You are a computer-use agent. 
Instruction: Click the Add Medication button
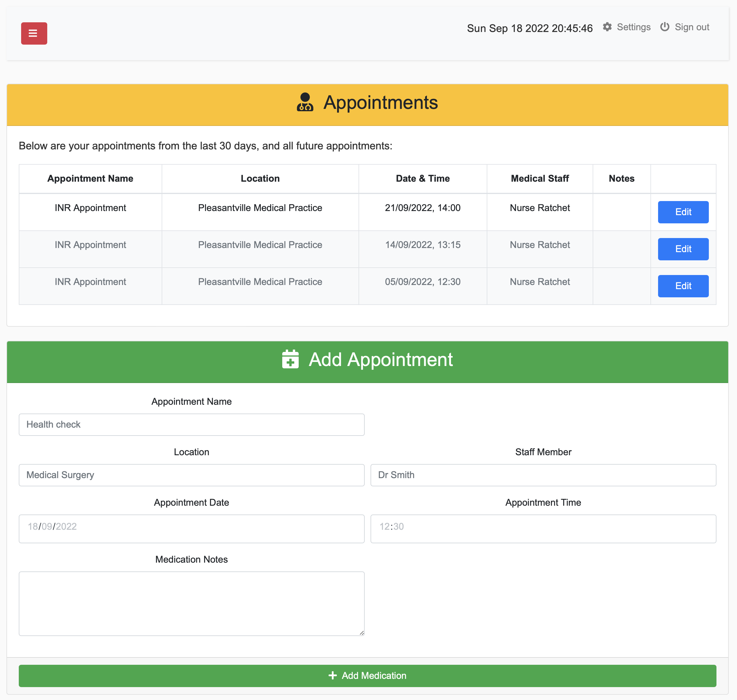pos(367,676)
